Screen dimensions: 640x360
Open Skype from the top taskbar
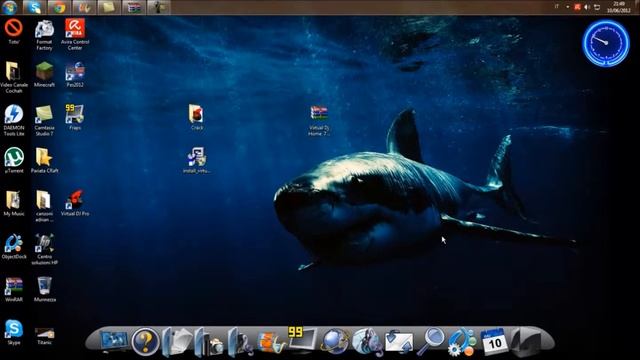tap(34, 7)
